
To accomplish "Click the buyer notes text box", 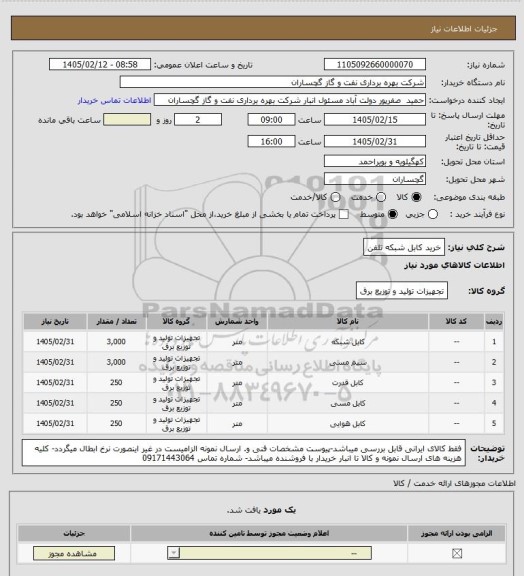I will 244,453.
